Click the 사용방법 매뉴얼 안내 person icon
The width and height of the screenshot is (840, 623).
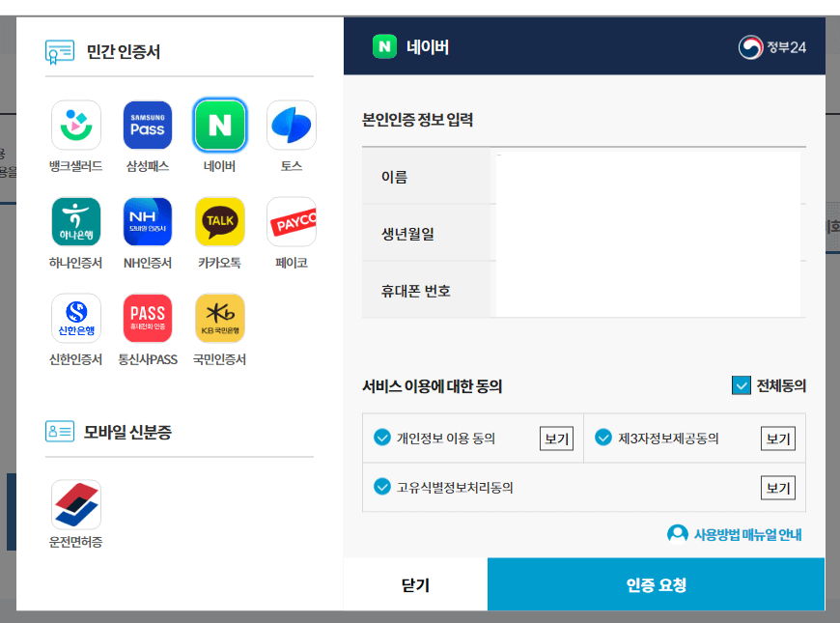[x=678, y=534]
